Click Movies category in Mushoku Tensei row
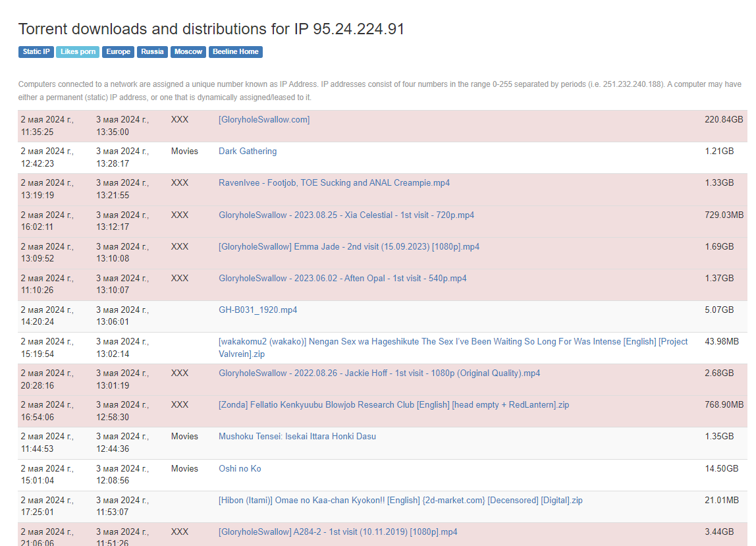756x546 pixels. (184, 437)
